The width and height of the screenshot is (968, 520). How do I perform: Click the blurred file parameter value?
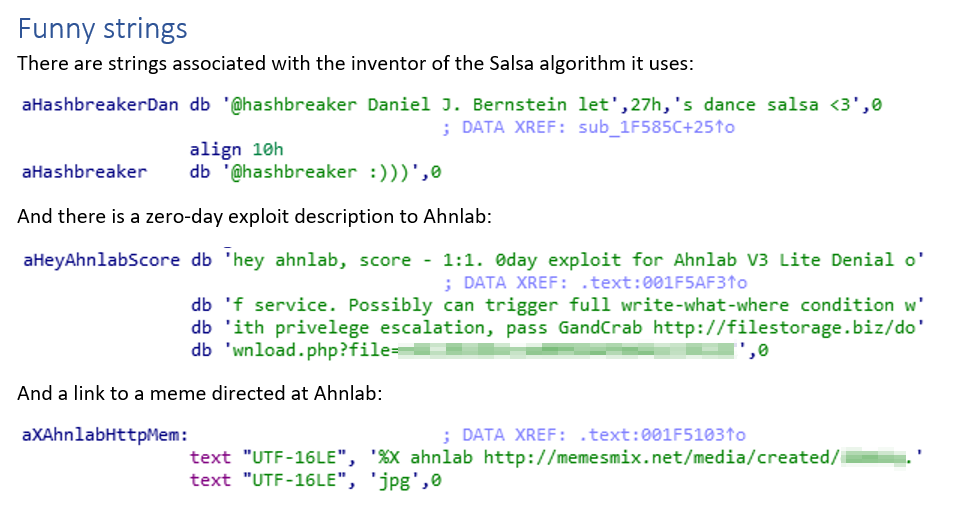tap(567, 350)
